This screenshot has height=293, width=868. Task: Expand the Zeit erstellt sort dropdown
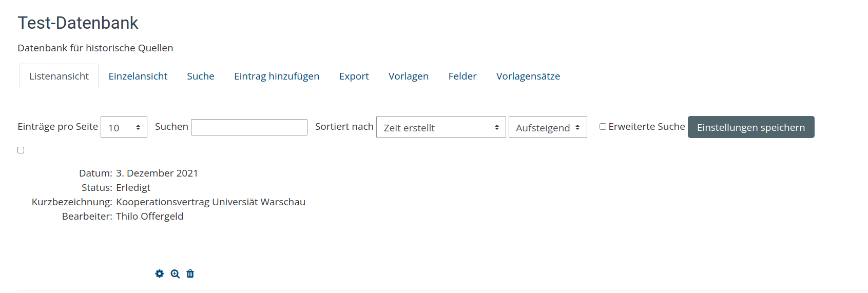(x=441, y=127)
